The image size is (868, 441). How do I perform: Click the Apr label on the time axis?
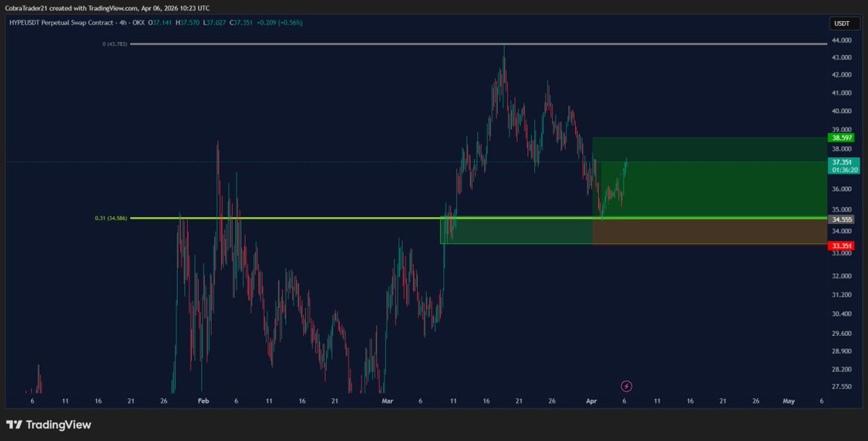[x=592, y=400]
